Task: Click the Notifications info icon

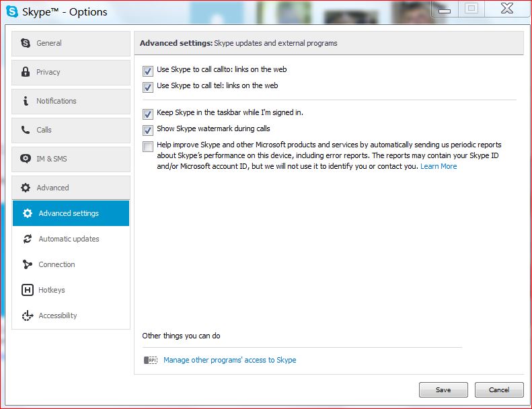Action: pyautogui.click(x=26, y=101)
